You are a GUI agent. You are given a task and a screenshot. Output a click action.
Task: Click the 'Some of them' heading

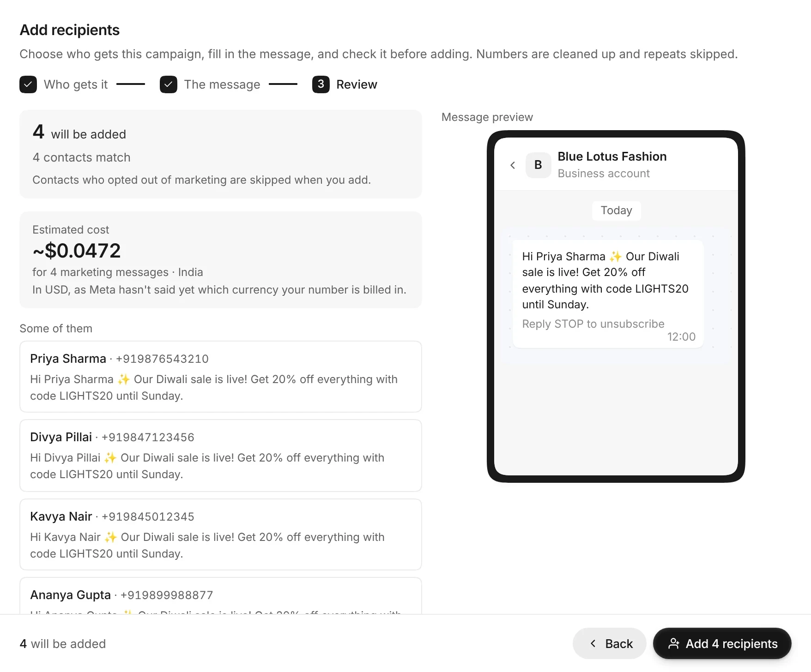pyautogui.click(x=56, y=329)
